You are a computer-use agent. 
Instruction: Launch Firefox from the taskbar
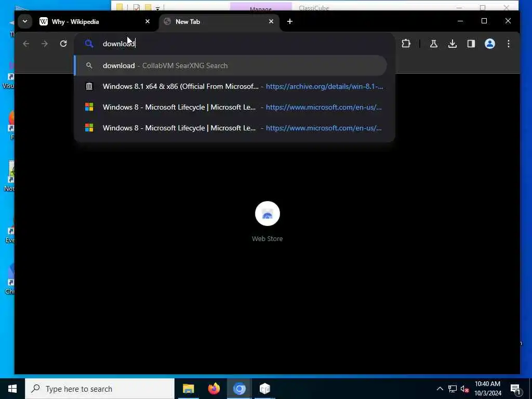click(x=214, y=389)
